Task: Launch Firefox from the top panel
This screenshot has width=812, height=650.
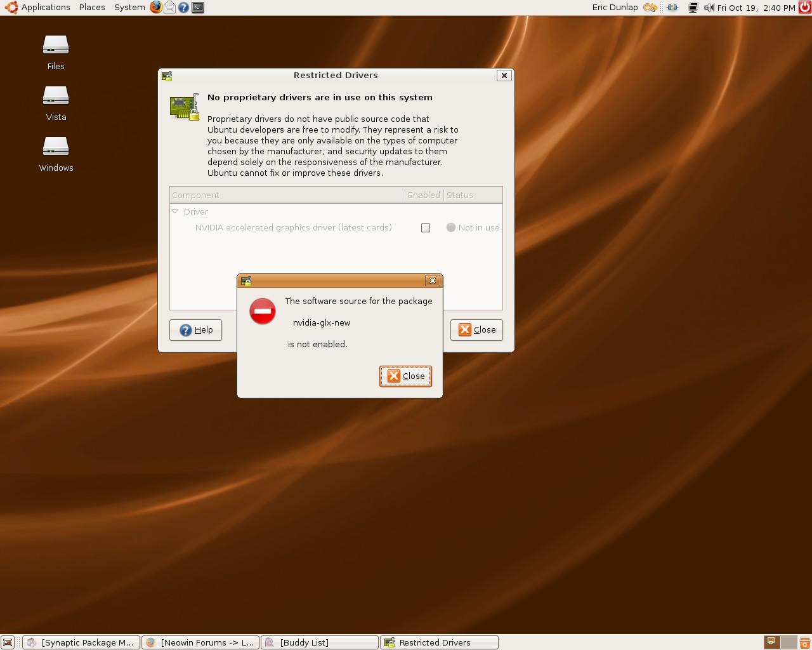Action: 155,7
